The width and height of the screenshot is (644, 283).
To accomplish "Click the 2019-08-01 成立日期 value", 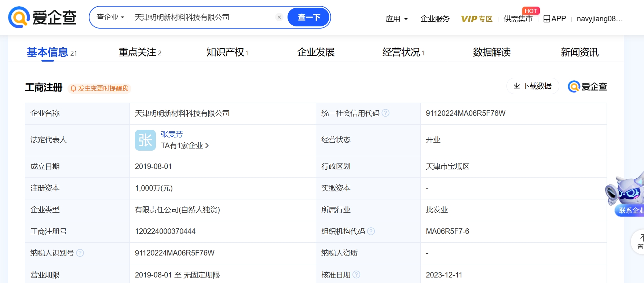I will click(x=153, y=166).
